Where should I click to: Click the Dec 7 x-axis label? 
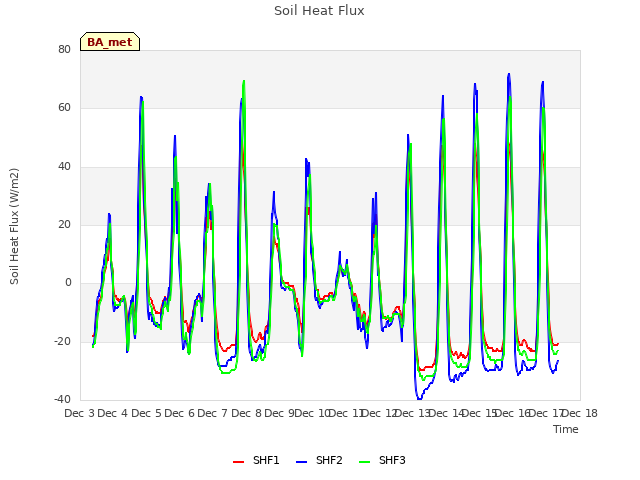tap(213, 413)
